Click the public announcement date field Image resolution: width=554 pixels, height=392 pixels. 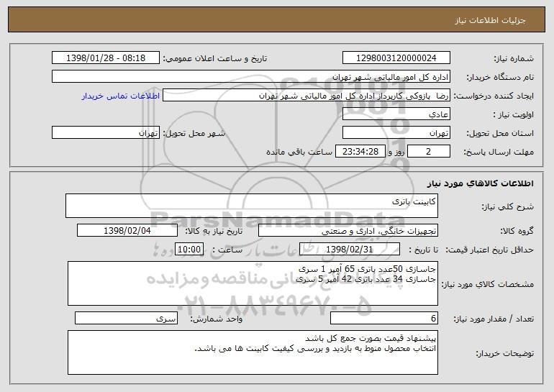tap(106, 58)
